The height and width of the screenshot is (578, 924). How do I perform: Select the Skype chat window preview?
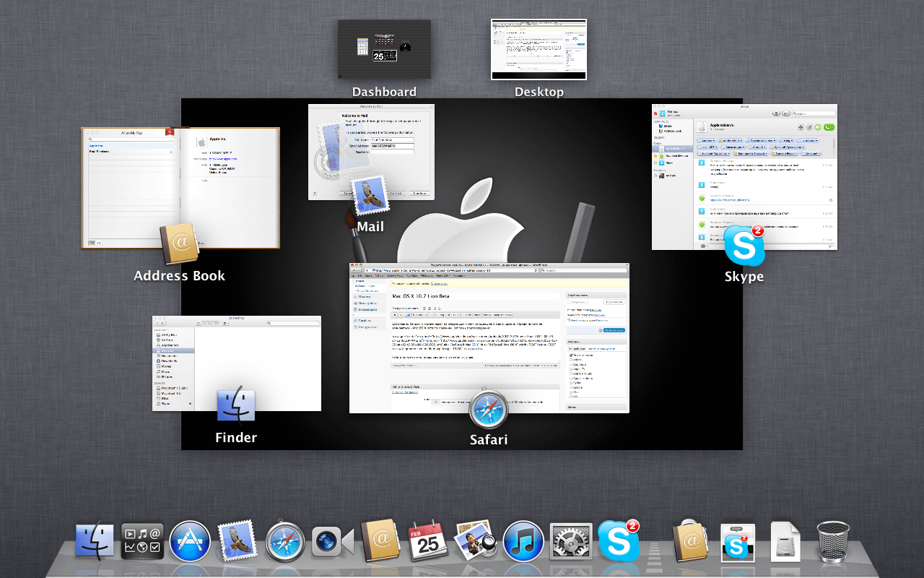point(744,177)
